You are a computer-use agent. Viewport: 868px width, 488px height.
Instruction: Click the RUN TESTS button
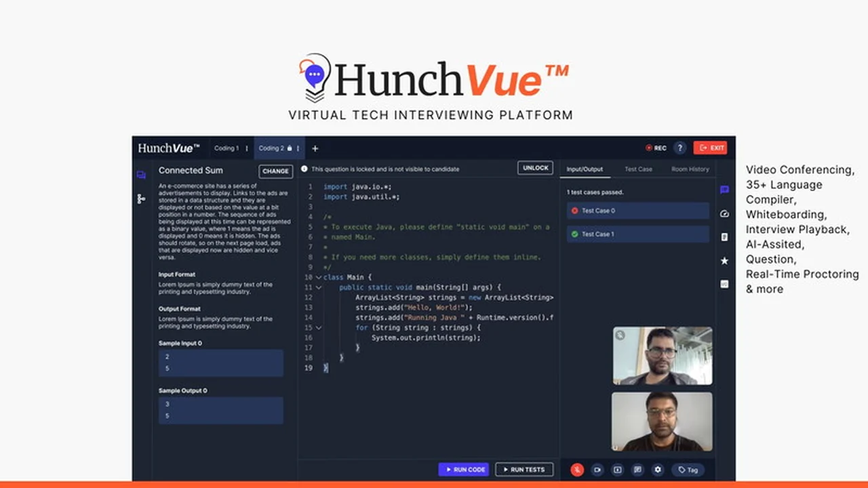click(524, 469)
